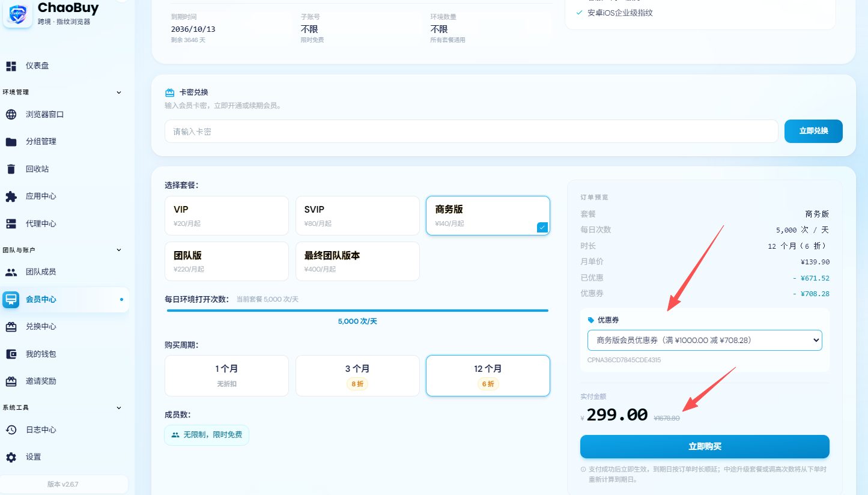Click the reward icon beside 邀请奖励
This screenshot has height=495, width=868.
[x=11, y=381]
